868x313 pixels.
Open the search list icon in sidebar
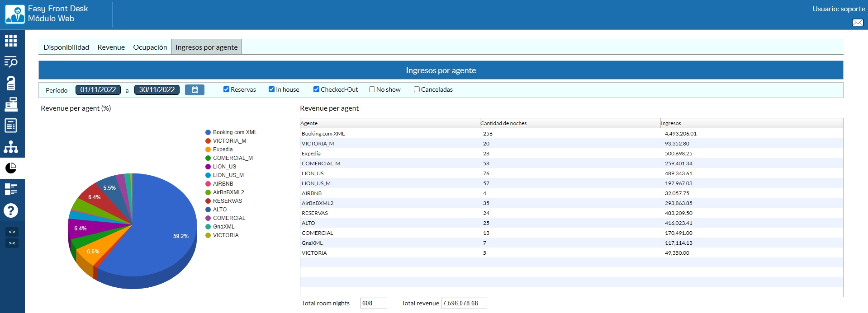coord(11,62)
